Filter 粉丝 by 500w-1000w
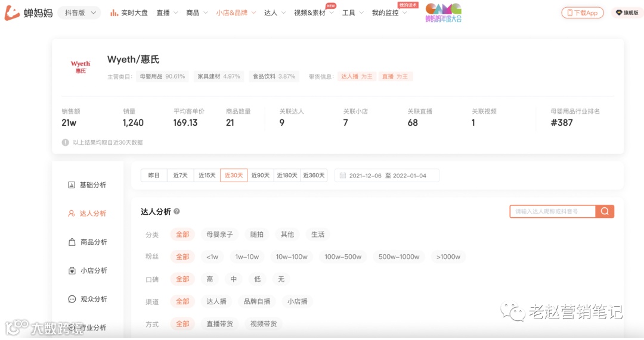 tap(399, 257)
